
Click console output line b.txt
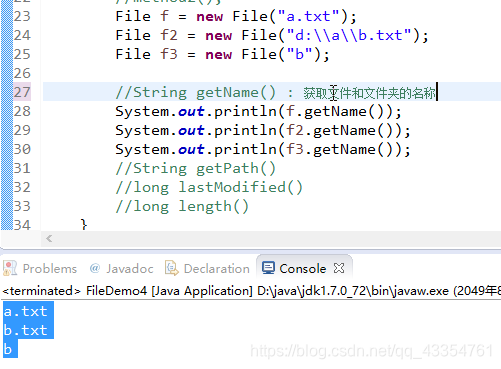26,330
